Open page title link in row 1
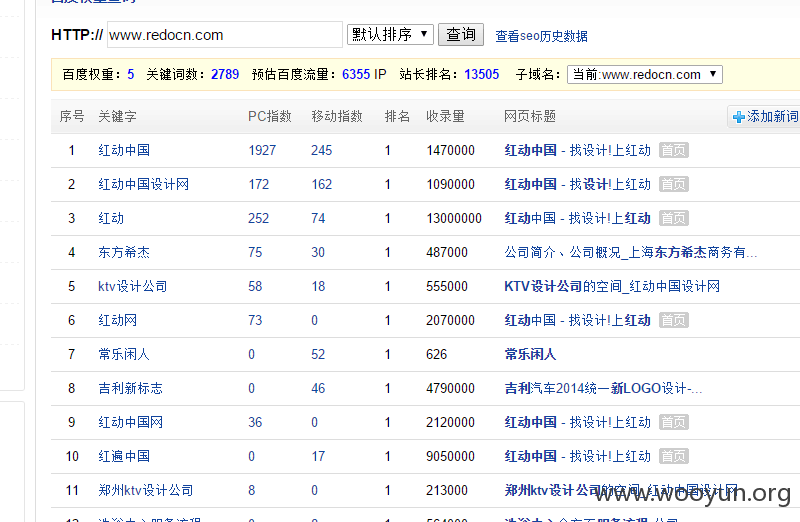800x522 pixels. coord(578,150)
